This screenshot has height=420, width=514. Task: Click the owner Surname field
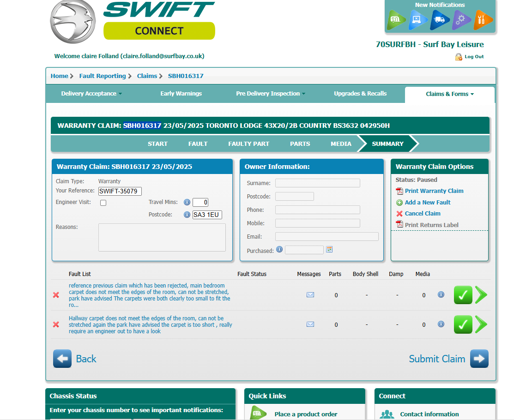point(318,183)
